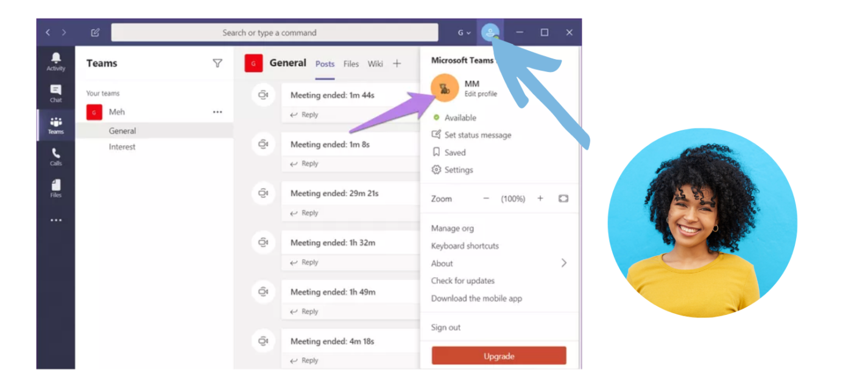
Task: Open more options for Meh team
Action: click(x=217, y=112)
